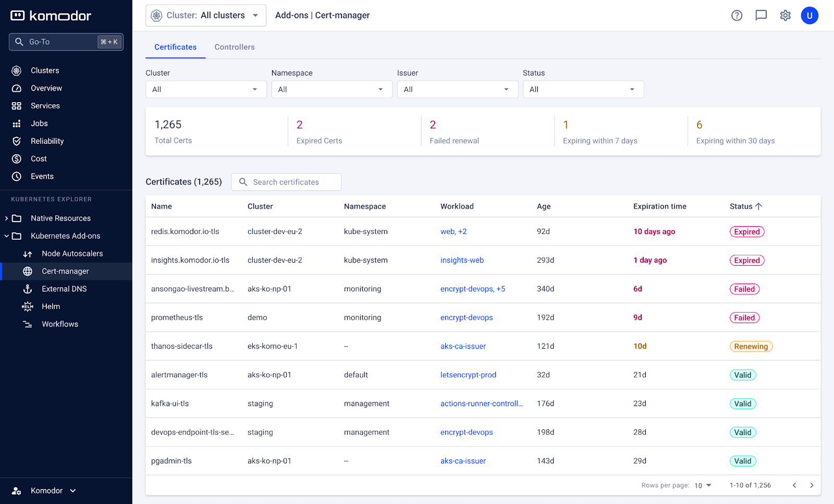The width and height of the screenshot is (834, 504).
Task: Click the search certificates magnifier icon
Action: point(243,182)
